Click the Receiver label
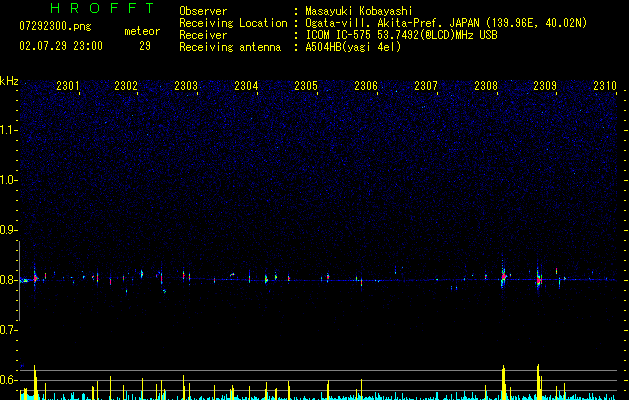Viewport: 629px width, 400px height. (x=203, y=35)
